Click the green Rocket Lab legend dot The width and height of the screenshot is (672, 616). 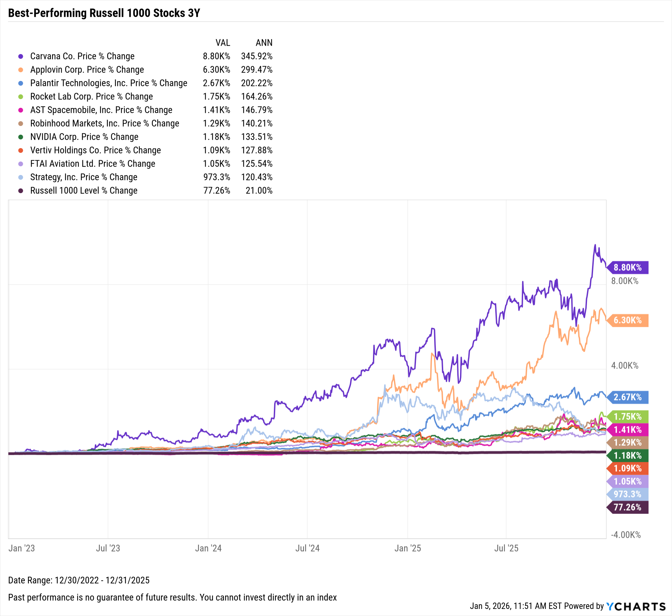click(21, 97)
